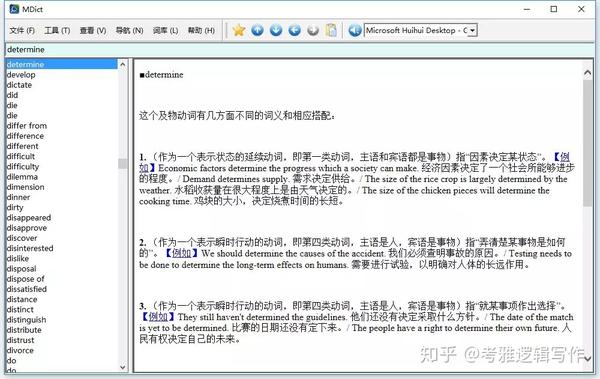Minimize the MDict window
Screen dimensions: 600x379
527,9
